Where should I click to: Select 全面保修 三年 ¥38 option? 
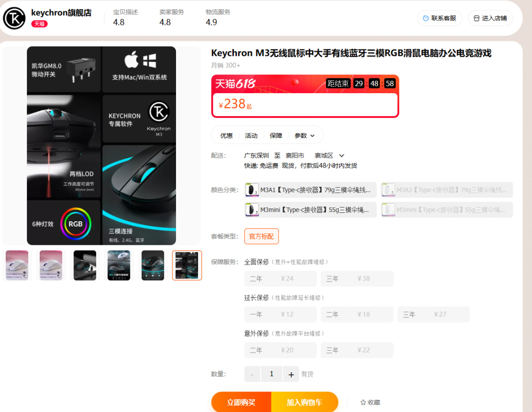point(357,279)
